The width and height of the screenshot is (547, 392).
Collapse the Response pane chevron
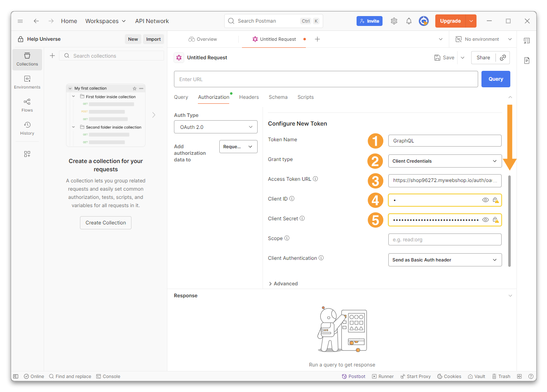[x=510, y=296]
